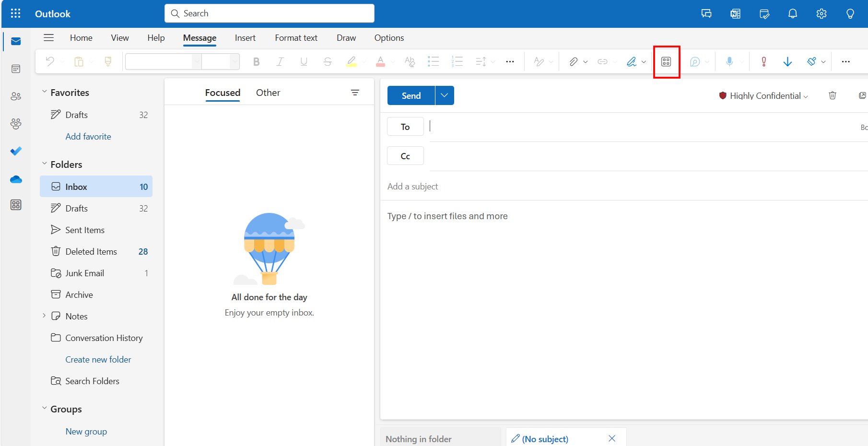Pick font color button
The width and height of the screenshot is (868, 446).
(x=380, y=61)
